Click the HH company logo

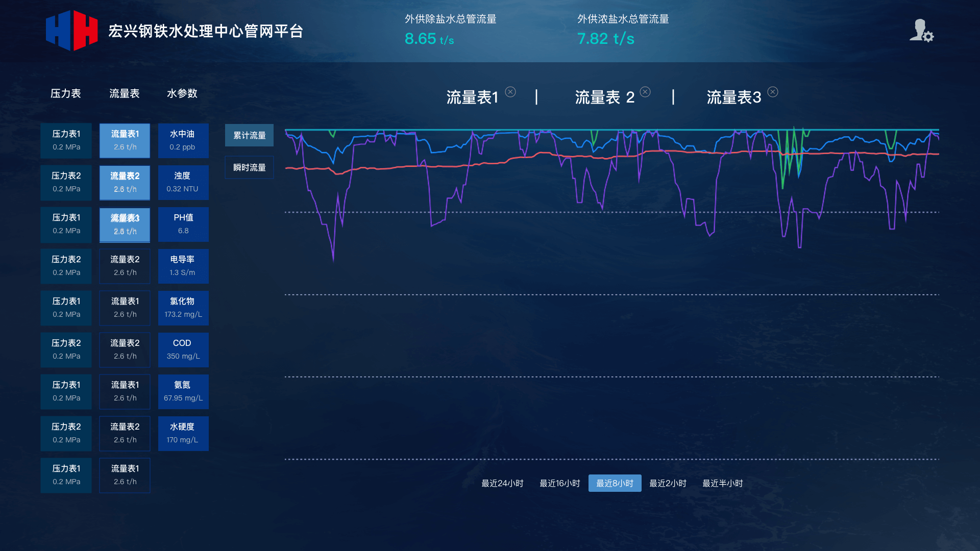70,31
